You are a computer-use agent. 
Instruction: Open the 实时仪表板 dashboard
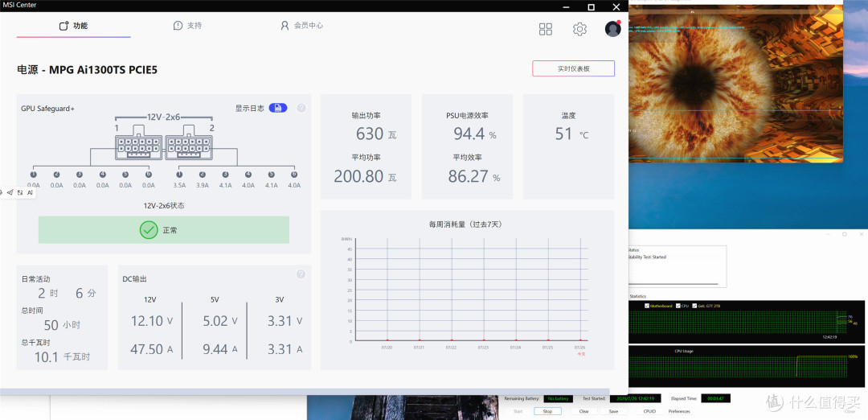(574, 68)
